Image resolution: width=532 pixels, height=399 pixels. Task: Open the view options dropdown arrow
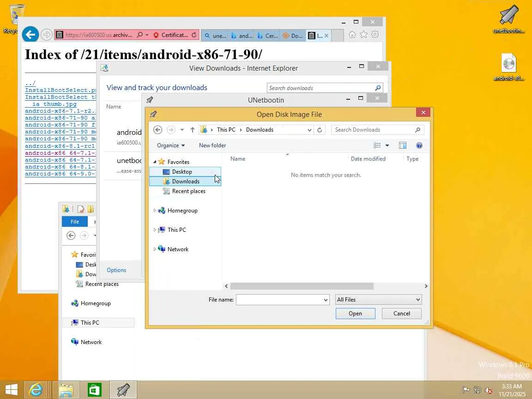(387, 145)
